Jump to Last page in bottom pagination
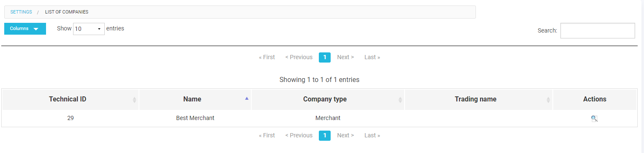This screenshot has height=153, width=644. (x=372, y=135)
